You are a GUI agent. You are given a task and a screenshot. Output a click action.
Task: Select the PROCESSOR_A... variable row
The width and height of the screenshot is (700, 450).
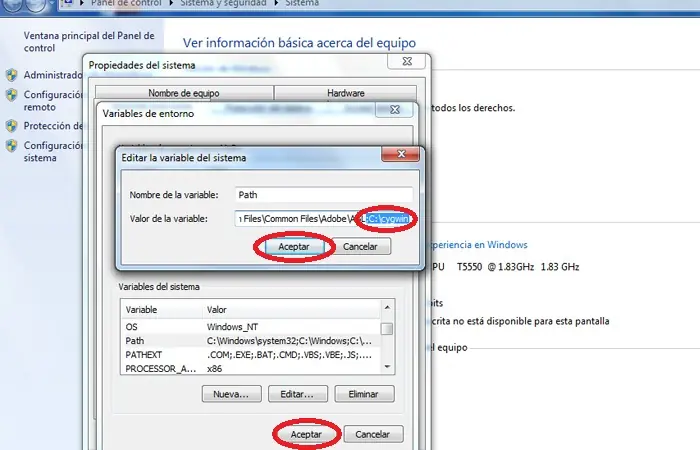pyautogui.click(x=250, y=369)
